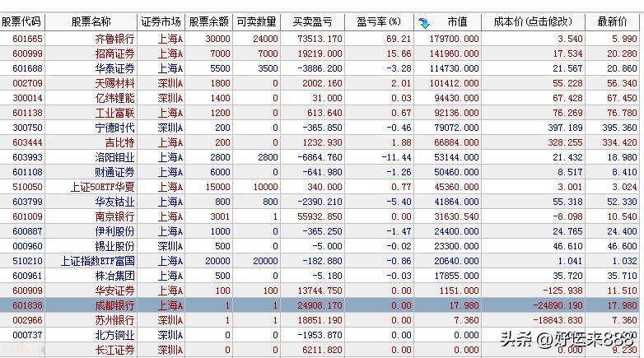Select the 宁德时代 stock name
Image resolution: width=644 pixels, height=358 pixels.
pos(114,128)
